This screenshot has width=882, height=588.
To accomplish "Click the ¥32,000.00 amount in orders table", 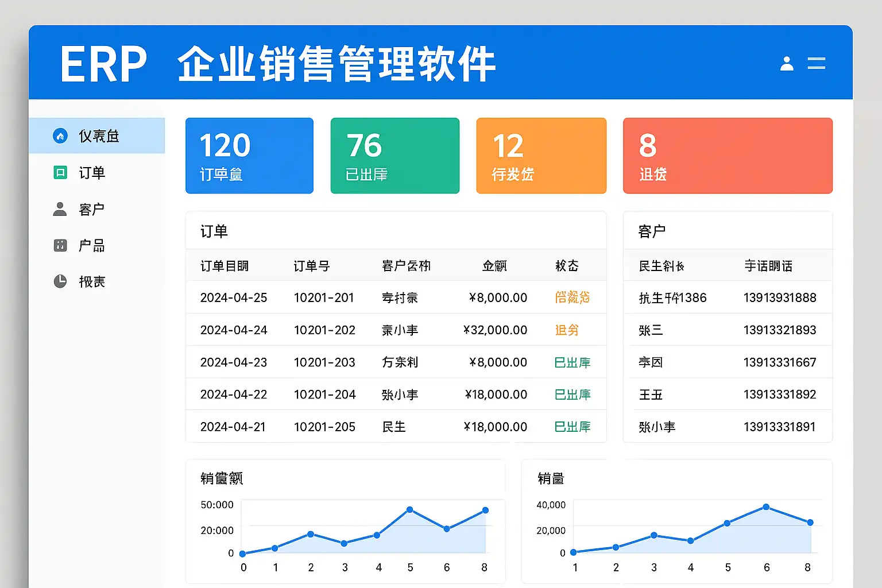I will pos(495,330).
